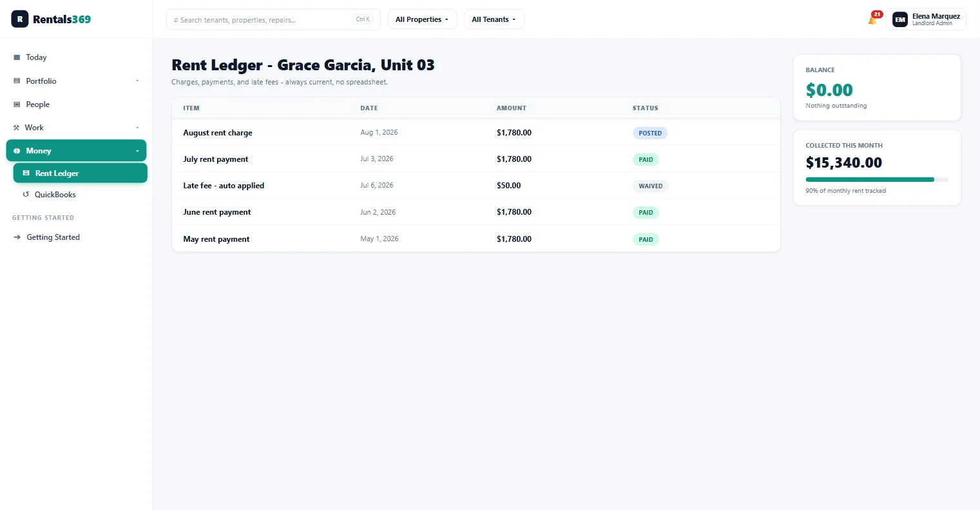Viewport: 980px width, 510px height.
Task: Click the Getting Started arrow icon
Action: (x=17, y=237)
